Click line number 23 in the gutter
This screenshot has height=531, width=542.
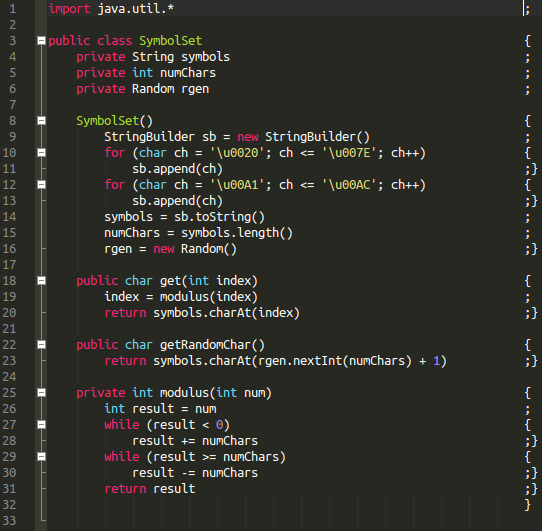point(9,361)
